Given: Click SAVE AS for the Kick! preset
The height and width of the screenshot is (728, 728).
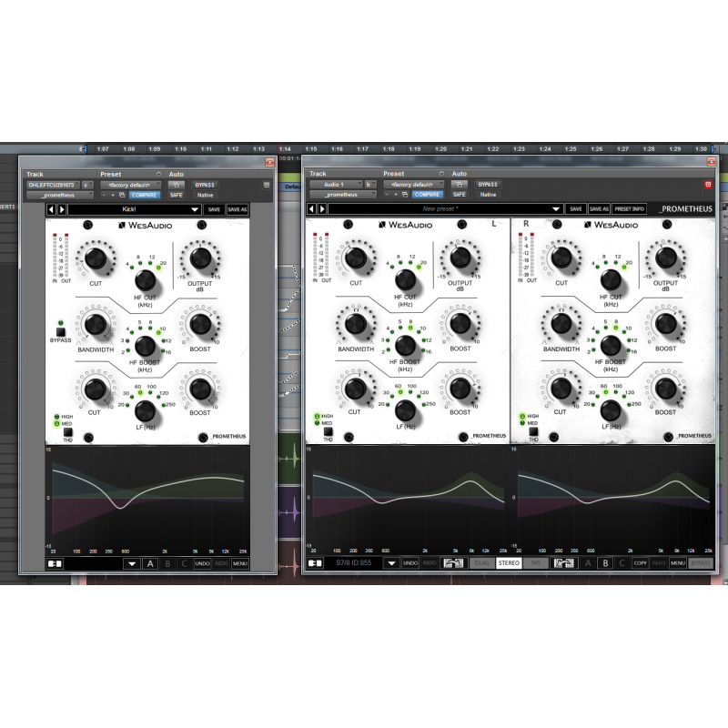Looking at the screenshot, I should tap(238, 208).
